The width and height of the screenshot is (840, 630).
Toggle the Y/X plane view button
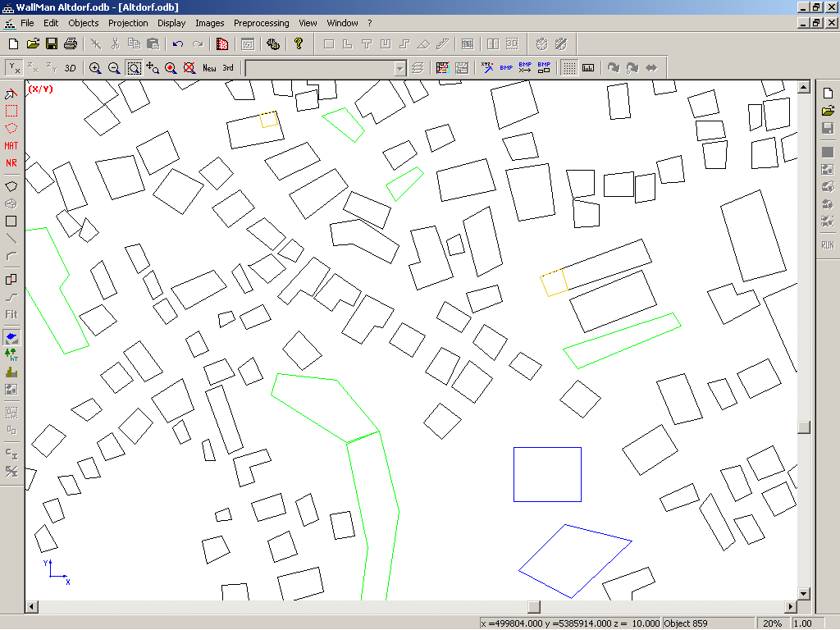tap(15, 68)
